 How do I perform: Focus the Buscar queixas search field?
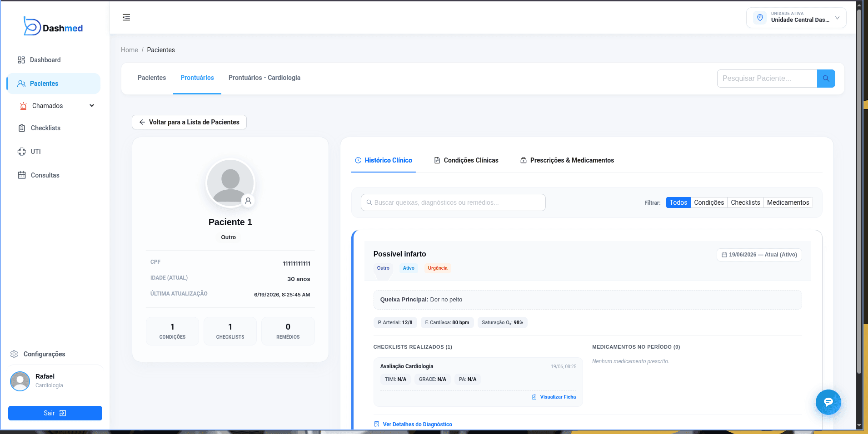point(453,202)
